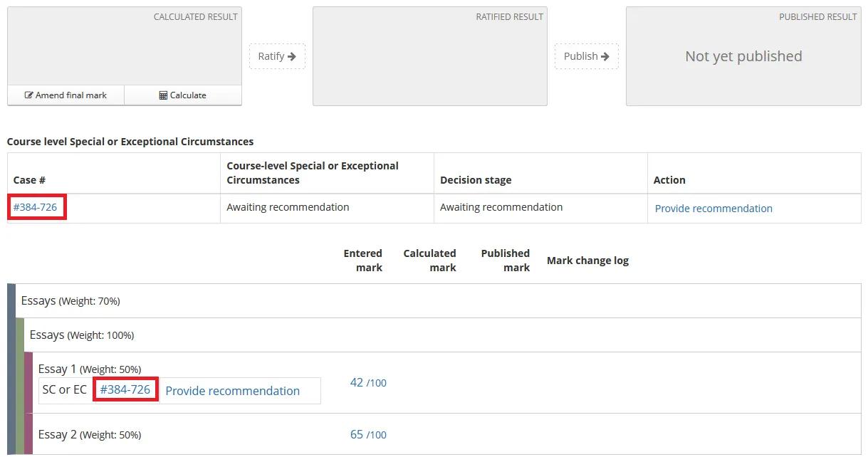The image size is (868, 457).
Task: Click the Publish arrow button
Action: pyautogui.click(x=587, y=56)
